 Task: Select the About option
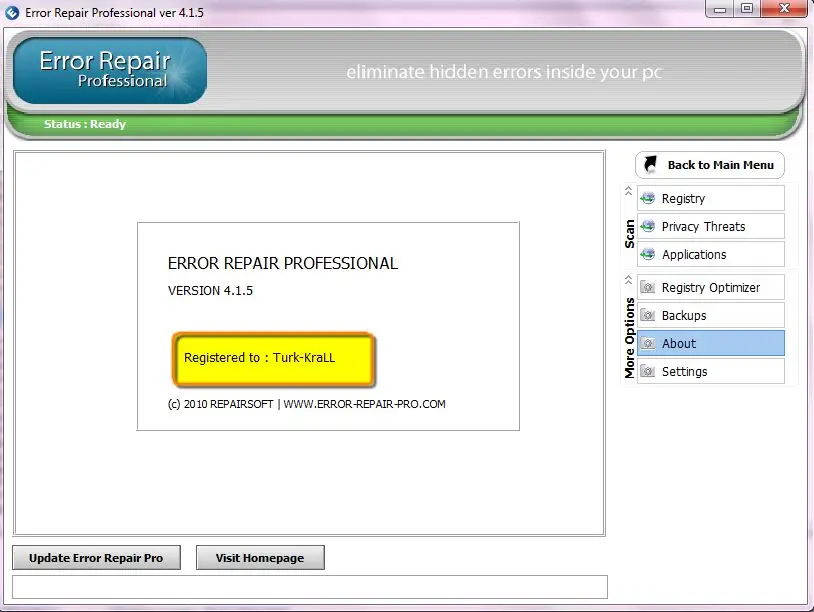click(711, 343)
